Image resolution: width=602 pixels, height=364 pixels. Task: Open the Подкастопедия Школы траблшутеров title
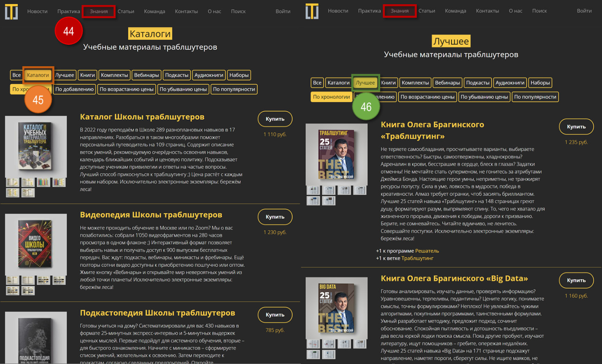157,313
